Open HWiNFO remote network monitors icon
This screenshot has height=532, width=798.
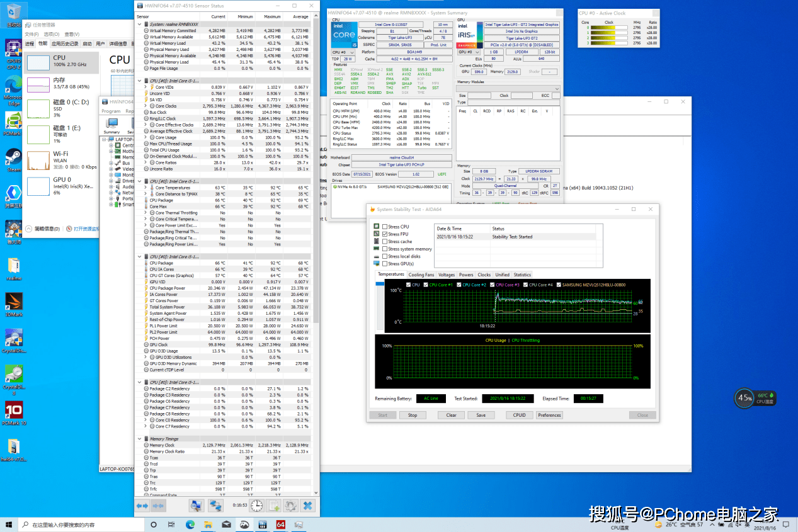tap(216, 506)
